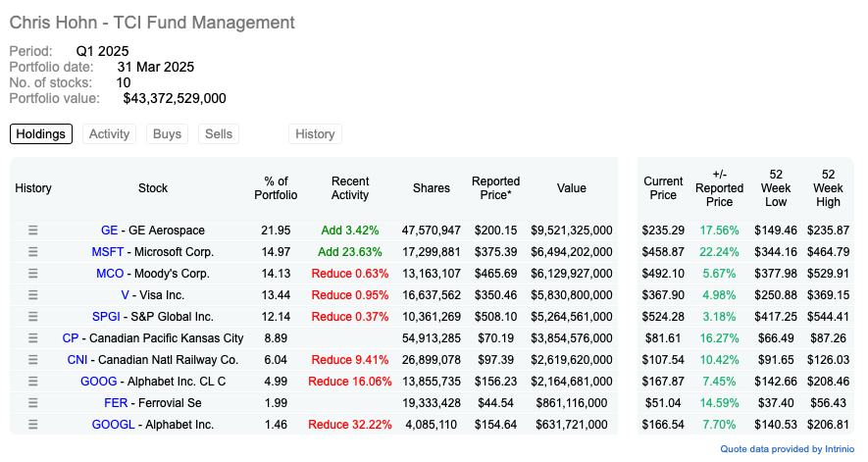This screenshot has height=462, width=868.
Task: Click the '% of Portfolio' column header
Action: click(x=276, y=188)
